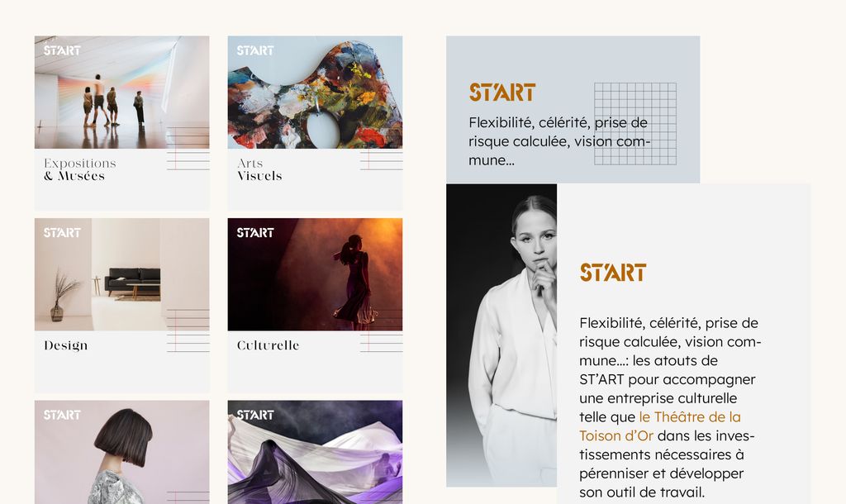Follow the 'le Théâtre de la Toison d'Or' link

click(x=660, y=426)
